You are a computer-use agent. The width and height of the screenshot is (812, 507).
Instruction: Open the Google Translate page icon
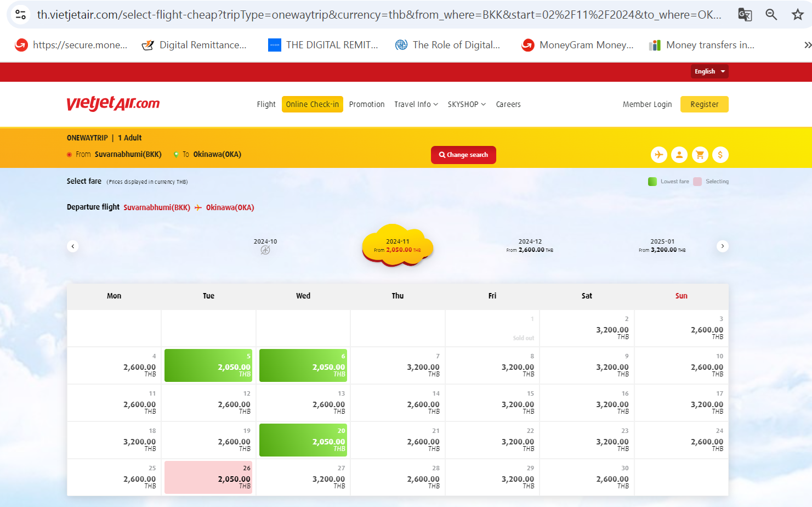[x=745, y=15]
